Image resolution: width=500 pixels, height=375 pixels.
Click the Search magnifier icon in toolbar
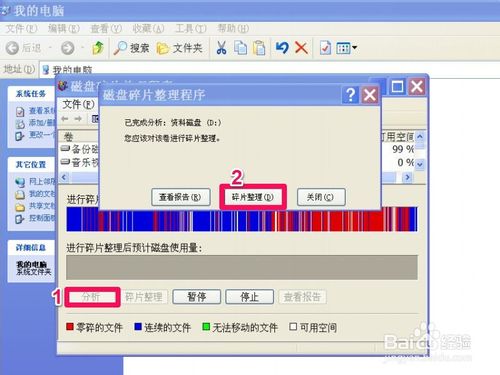pos(120,48)
